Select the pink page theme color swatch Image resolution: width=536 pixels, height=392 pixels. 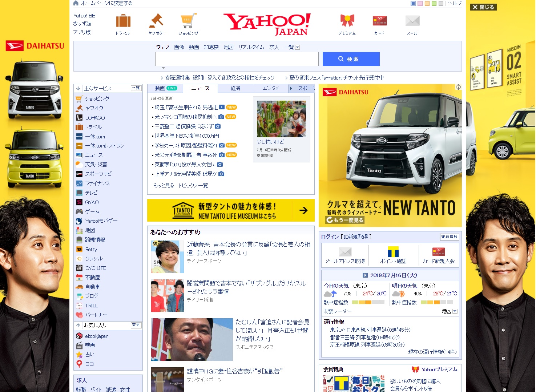(420, 3)
